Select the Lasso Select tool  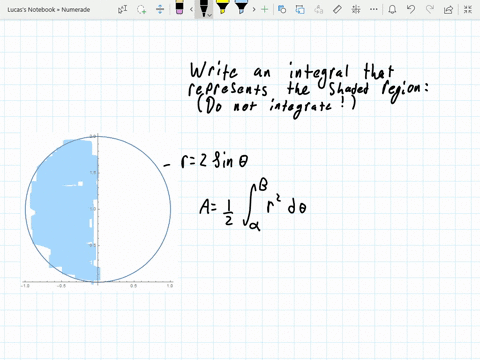click(x=141, y=9)
